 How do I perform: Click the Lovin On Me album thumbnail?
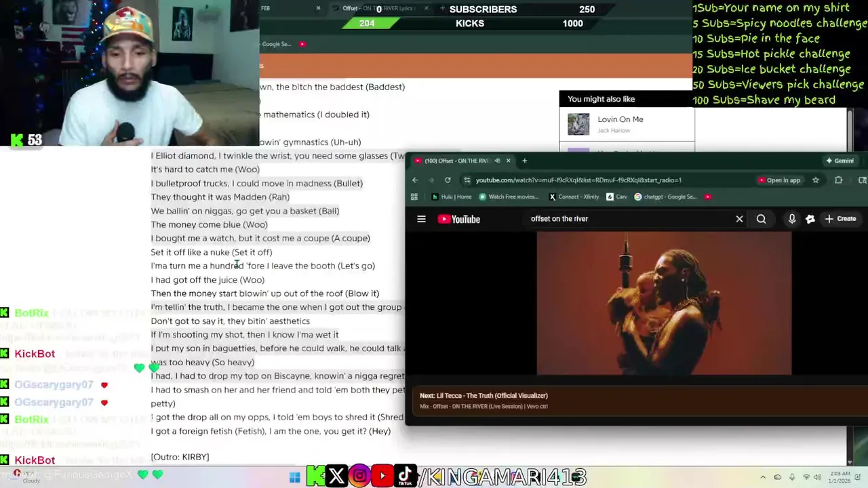578,124
